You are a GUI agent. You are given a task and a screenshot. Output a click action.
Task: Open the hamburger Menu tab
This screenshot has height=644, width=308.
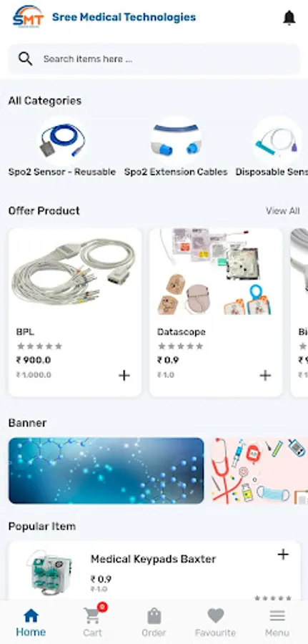click(x=277, y=623)
